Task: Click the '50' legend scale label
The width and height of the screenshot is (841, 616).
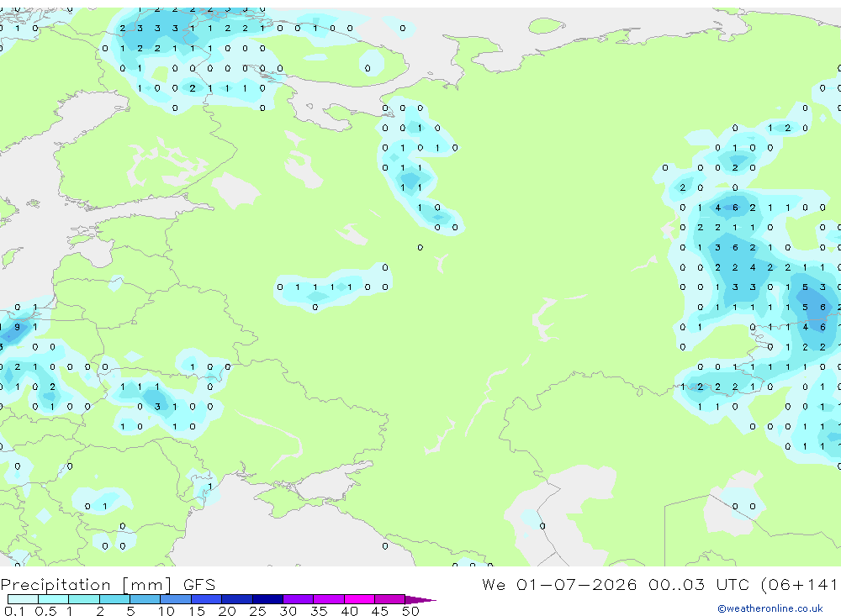Action: point(410,611)
